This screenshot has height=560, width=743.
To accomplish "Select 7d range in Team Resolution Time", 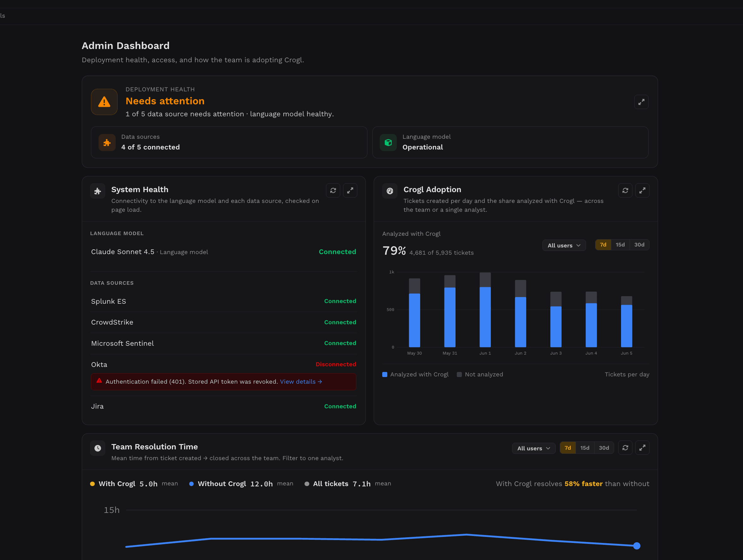I will [568, 448].
